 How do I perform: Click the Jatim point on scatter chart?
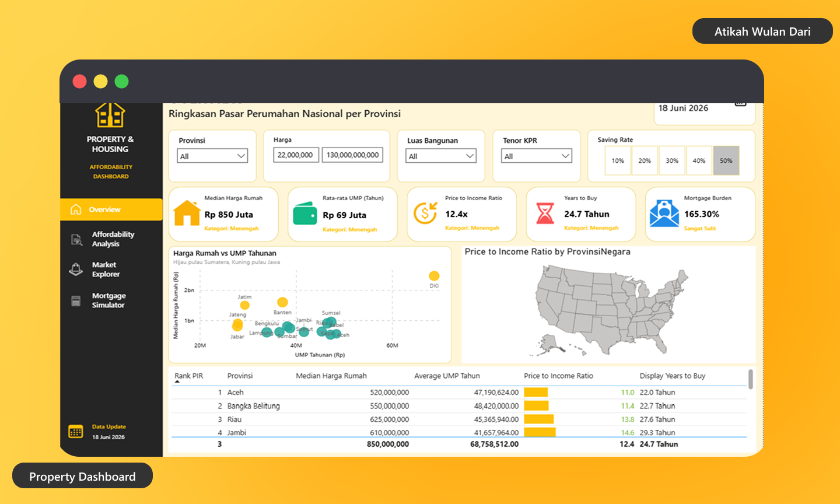245,305
